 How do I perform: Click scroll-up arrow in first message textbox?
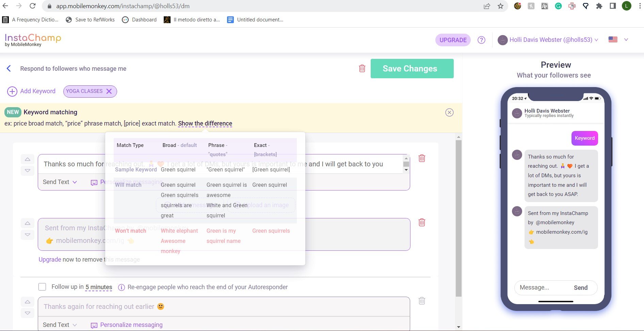pyautogui.click(x=406, y=158)
